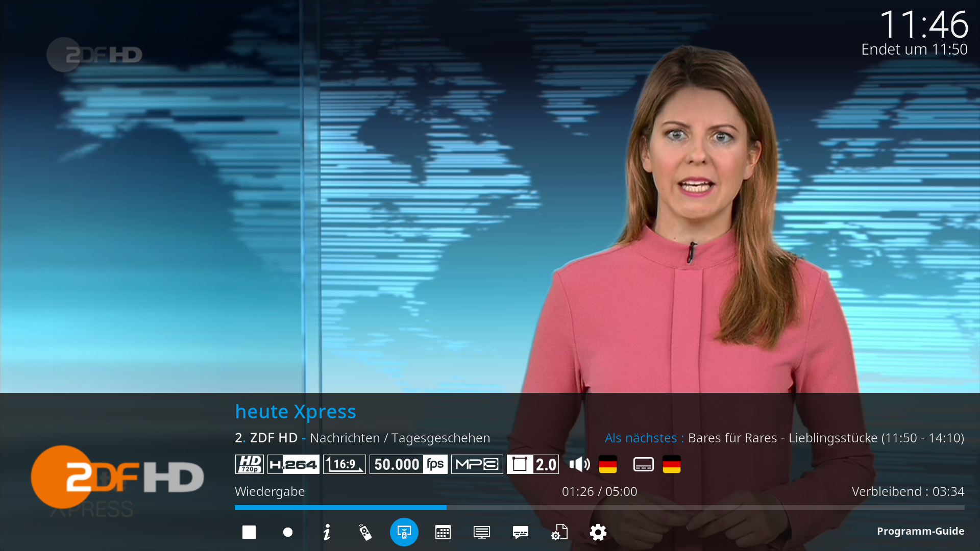Click the subtitle stream icon
The height and width of the screenshot is (551, 980).
[644, 464]
